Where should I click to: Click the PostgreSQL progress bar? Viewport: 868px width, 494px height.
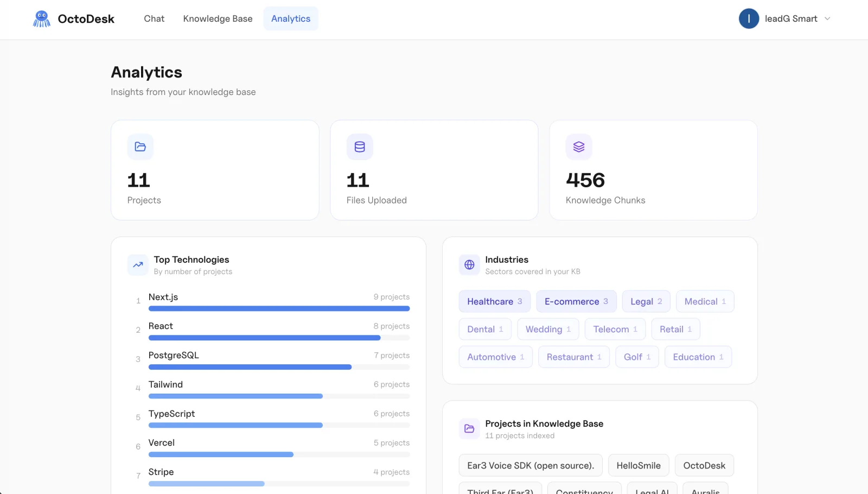click(x=279, y=367)
